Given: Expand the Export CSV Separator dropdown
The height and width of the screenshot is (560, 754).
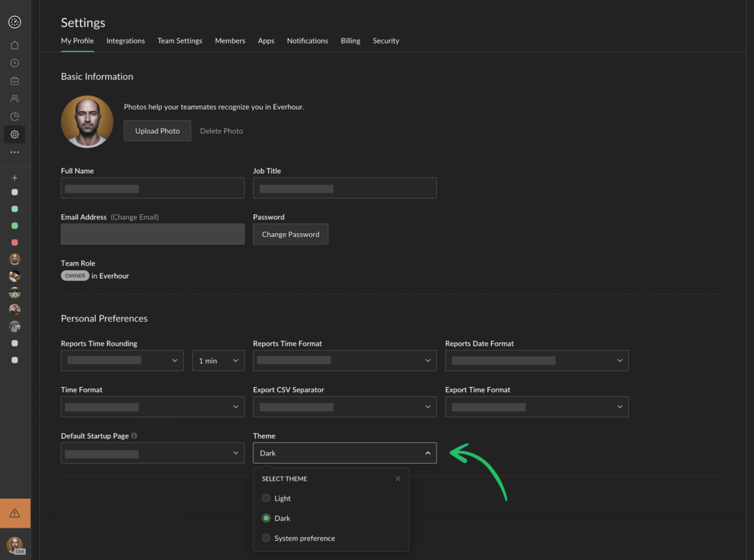Looking at the screenshot, I should pos(345,407).
